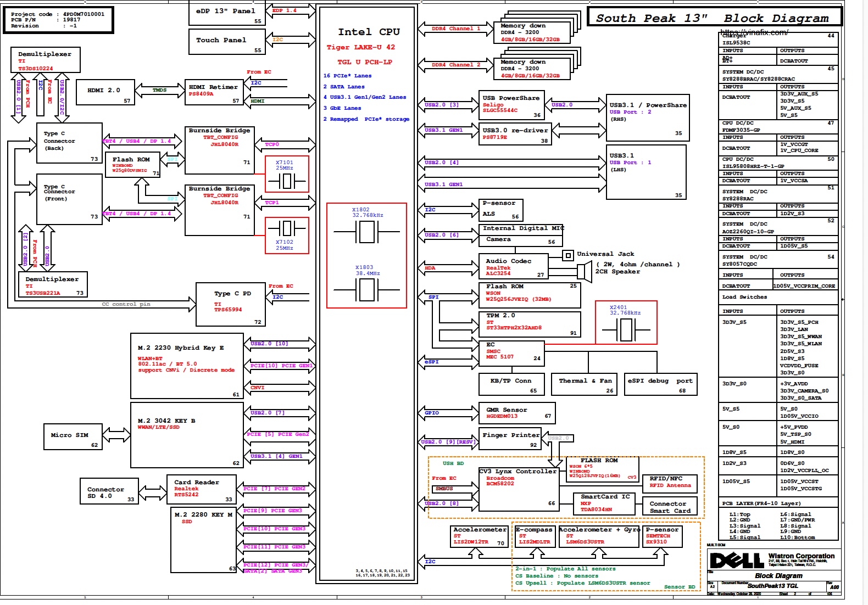Click the Universal Jack square symbol

coord(568,255)
